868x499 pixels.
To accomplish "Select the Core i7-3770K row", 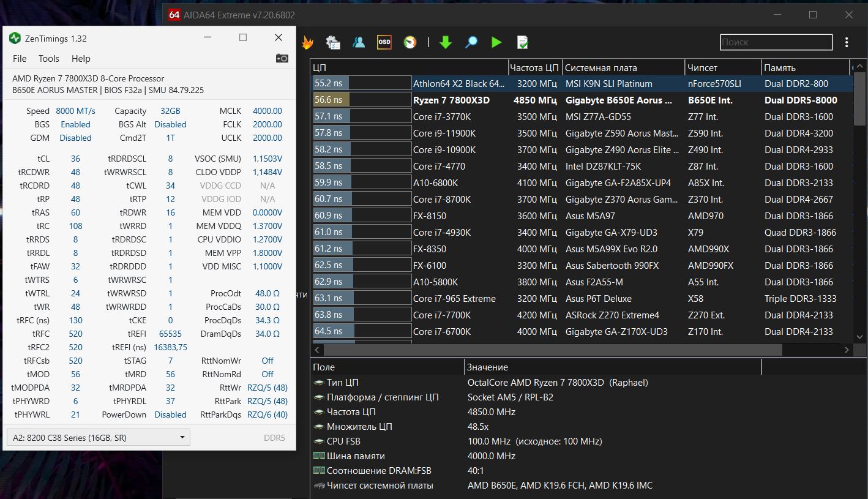I will [582, 117].
